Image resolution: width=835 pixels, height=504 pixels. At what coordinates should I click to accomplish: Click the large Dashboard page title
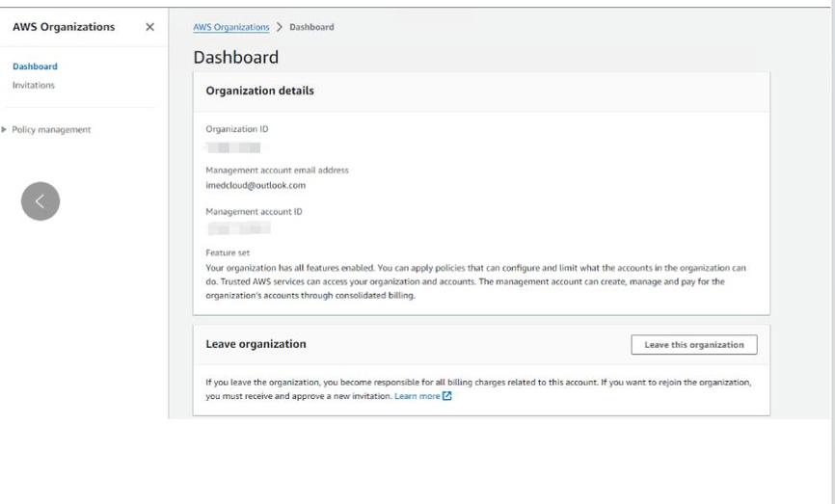(236, 57)
